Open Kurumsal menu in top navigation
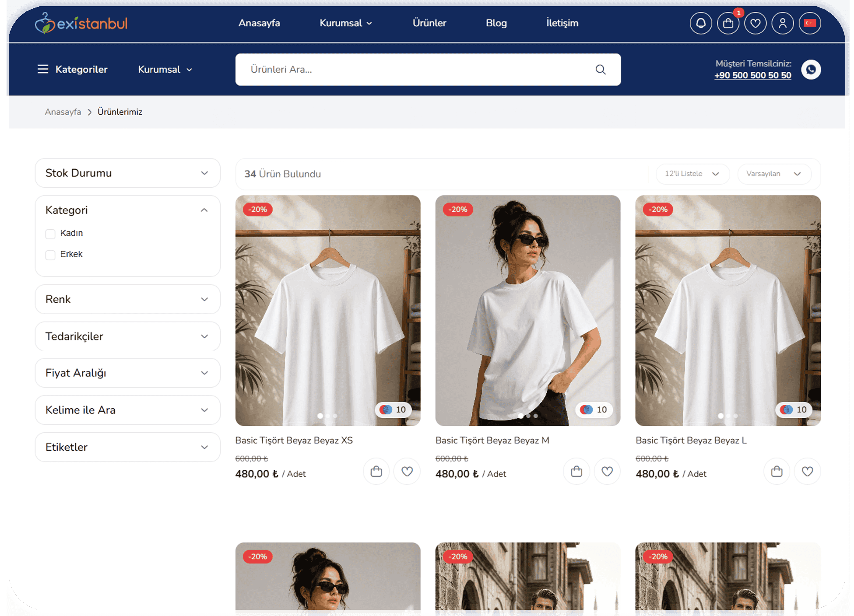The image size is (854, 616). [346, 23]
